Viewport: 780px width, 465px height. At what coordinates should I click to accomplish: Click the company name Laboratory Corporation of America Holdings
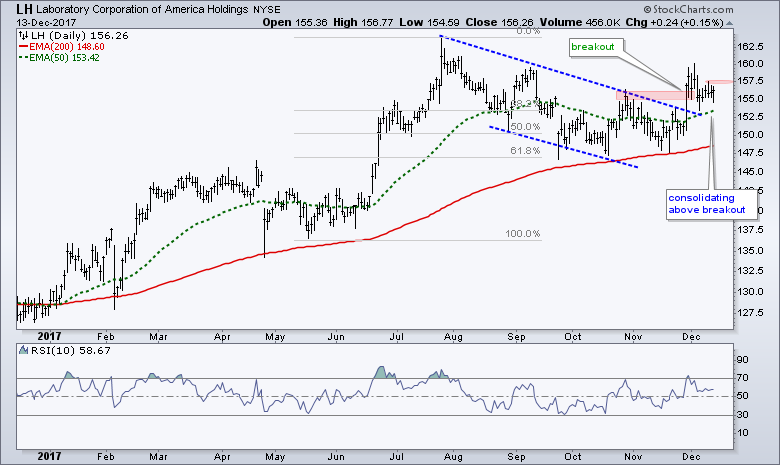coord(142,9)
